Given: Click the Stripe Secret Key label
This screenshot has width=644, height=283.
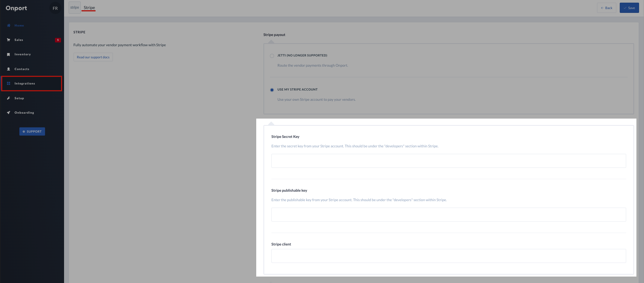Looking at the screenshot, I should point(285,137).
